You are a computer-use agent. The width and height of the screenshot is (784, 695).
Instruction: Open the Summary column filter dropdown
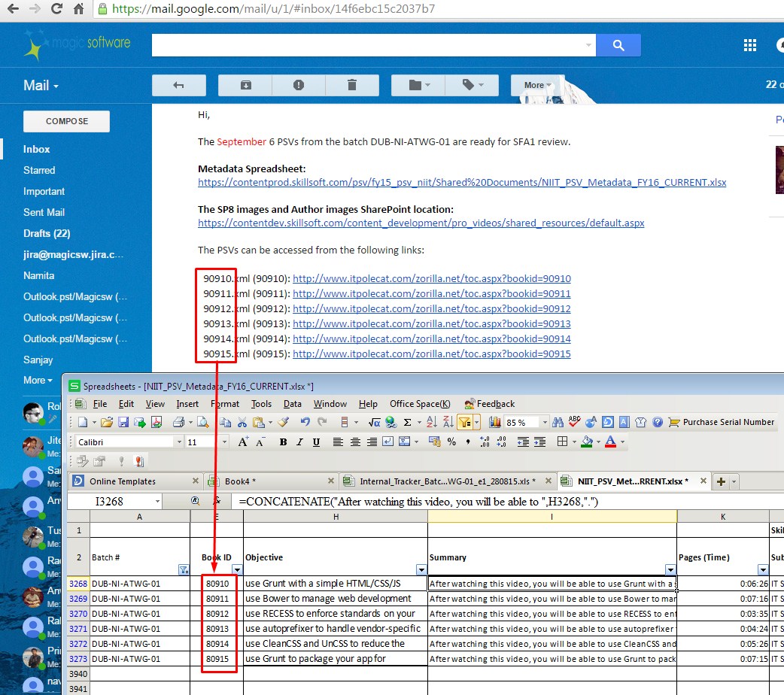coord(670,569)
